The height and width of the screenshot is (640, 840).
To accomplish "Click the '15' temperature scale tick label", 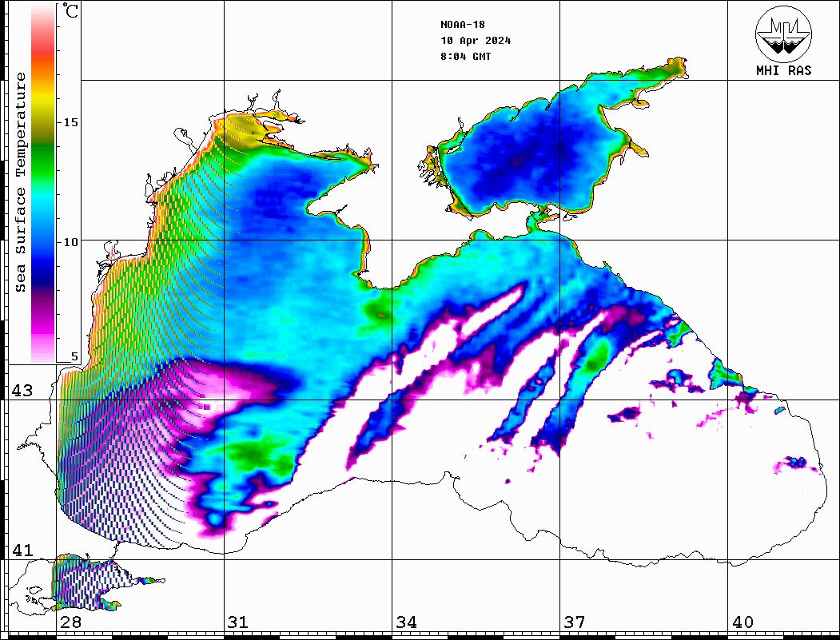I will coord(70,122).
